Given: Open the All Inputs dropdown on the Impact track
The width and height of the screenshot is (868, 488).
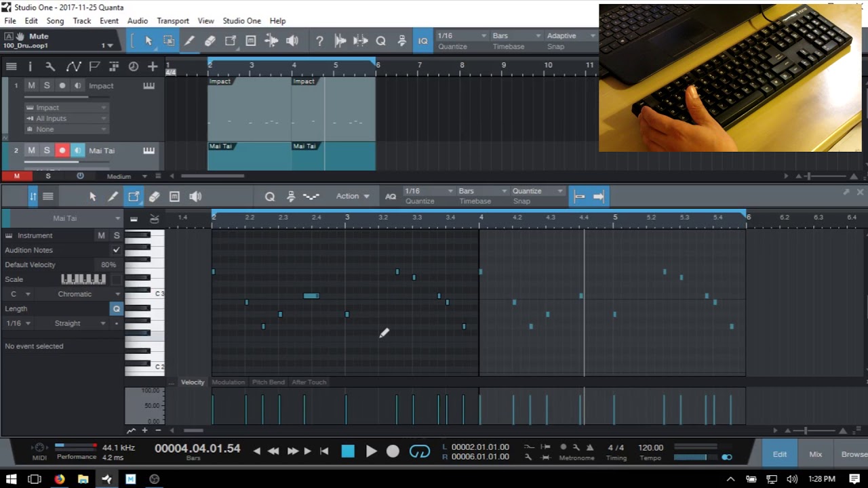Looking at the screenshot, I should (66, 119).
